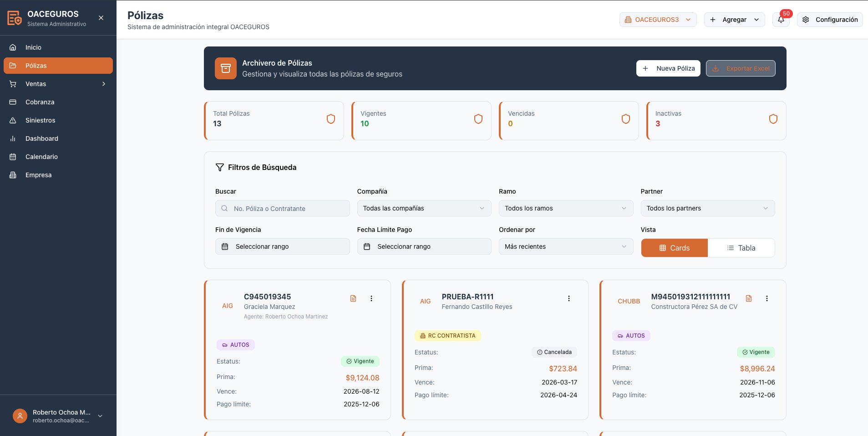Select Pólizas in sidebar
868x436 pixels.
click(58, 66)
